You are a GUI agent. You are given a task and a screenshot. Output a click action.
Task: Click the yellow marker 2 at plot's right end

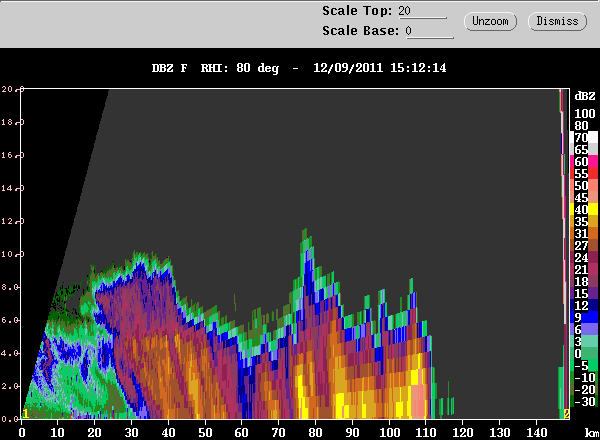tap(566, 413)
